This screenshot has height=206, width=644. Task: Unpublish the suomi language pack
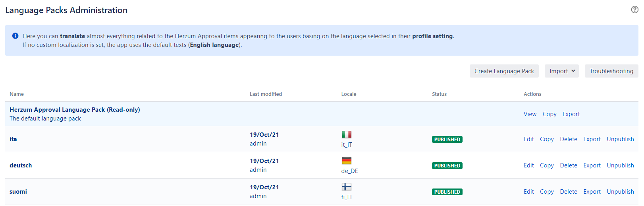(620, 192)
